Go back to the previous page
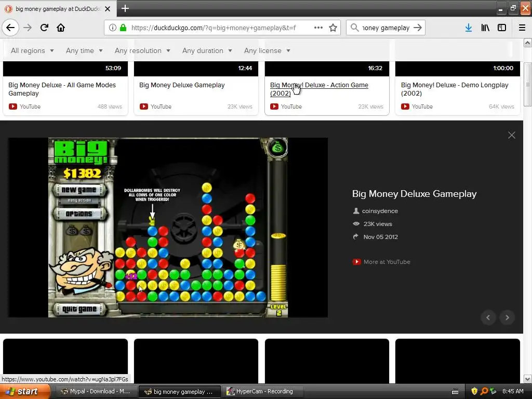This screenshot has width=532, height=399. click(x=10, y=28)
